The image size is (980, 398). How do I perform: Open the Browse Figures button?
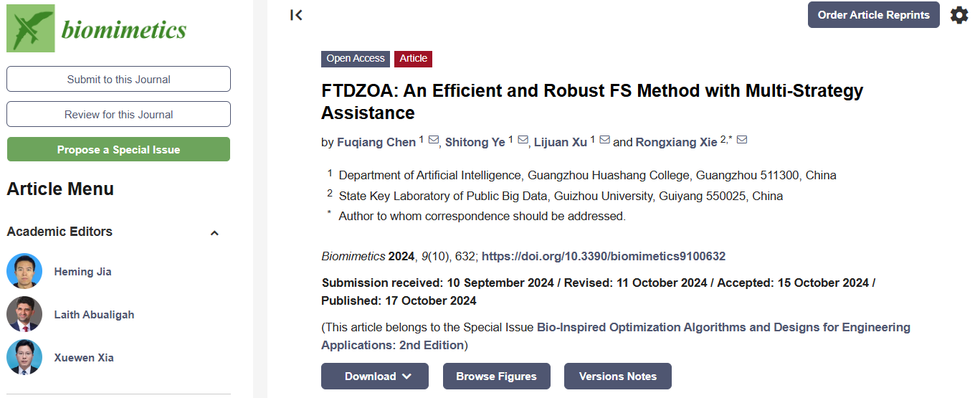tap(496, 376)
